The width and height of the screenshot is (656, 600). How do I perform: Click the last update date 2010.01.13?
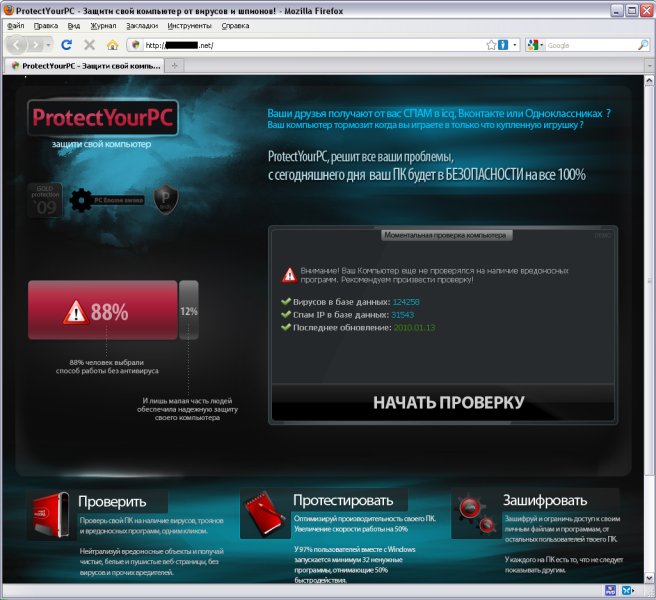[414, 328]
